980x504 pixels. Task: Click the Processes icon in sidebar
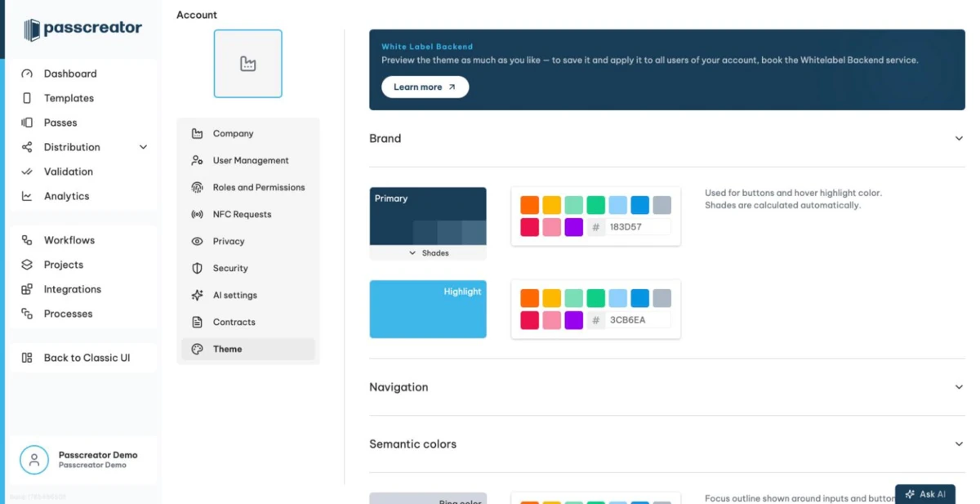click(27, 314)
